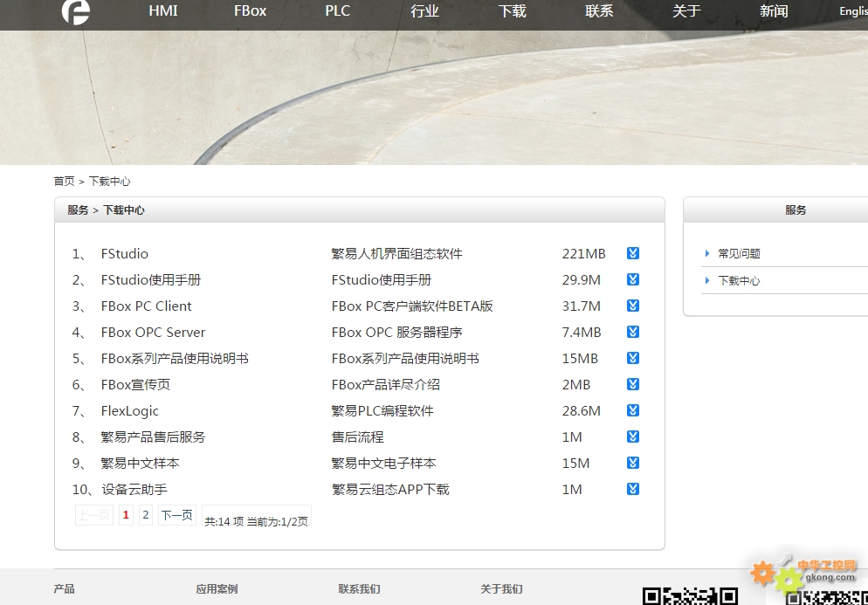868x605 pixels.
Task: Go to page 2 of downloads
Action: 146,515
